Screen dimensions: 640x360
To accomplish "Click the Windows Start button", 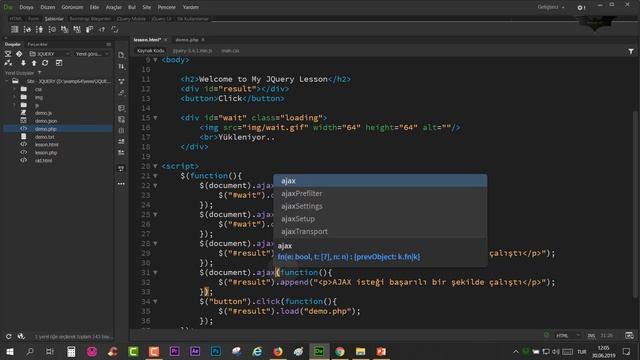I will click(9, 351).
